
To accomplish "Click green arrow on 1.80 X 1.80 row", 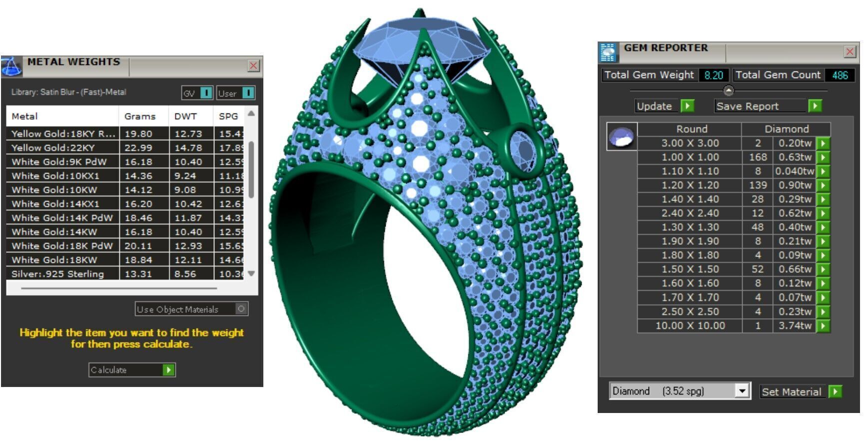I will [823, 255].
